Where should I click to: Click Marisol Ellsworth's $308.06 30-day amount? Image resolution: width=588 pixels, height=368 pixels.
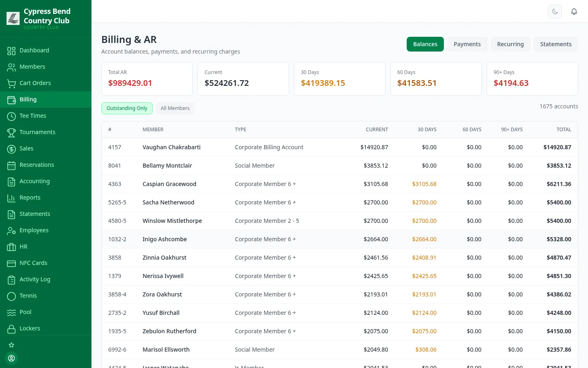[x=426, y=350]
